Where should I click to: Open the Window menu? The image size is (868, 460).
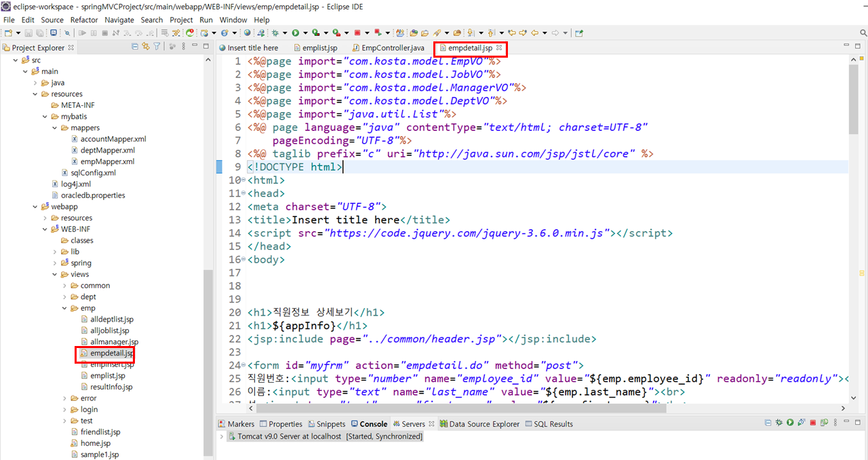point(233,20)
